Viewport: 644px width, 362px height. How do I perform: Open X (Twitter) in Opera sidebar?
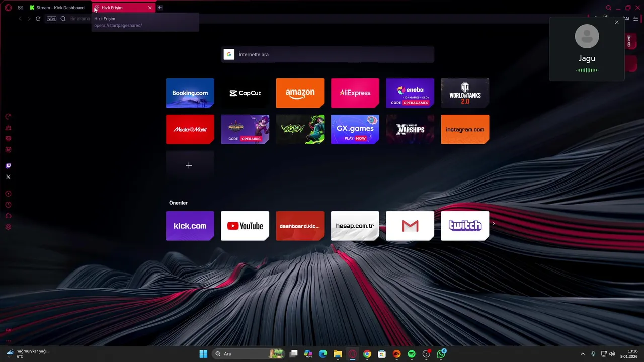point(8,177)
